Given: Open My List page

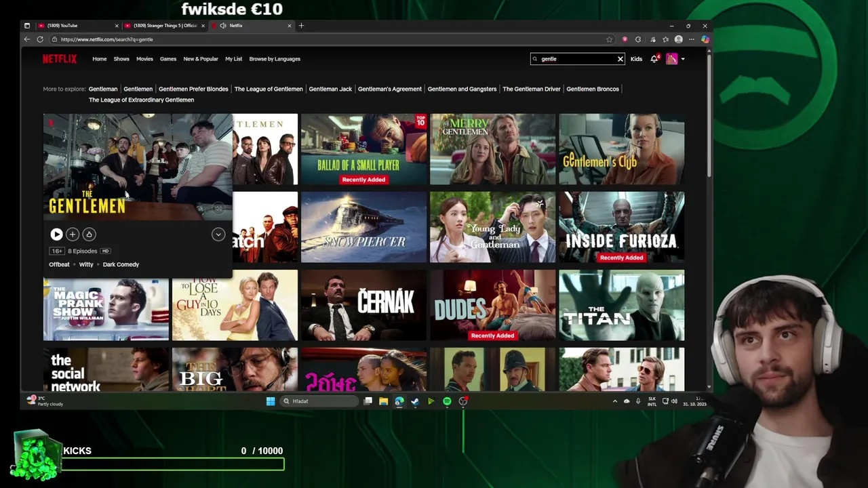Looking at the screenshot, I should pyautogui.click(x=233, y=59).
